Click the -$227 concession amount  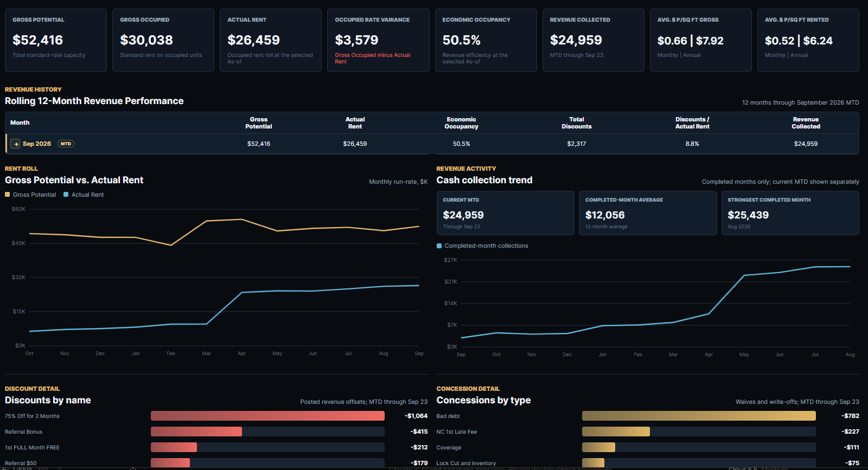[x=850, y=432]
